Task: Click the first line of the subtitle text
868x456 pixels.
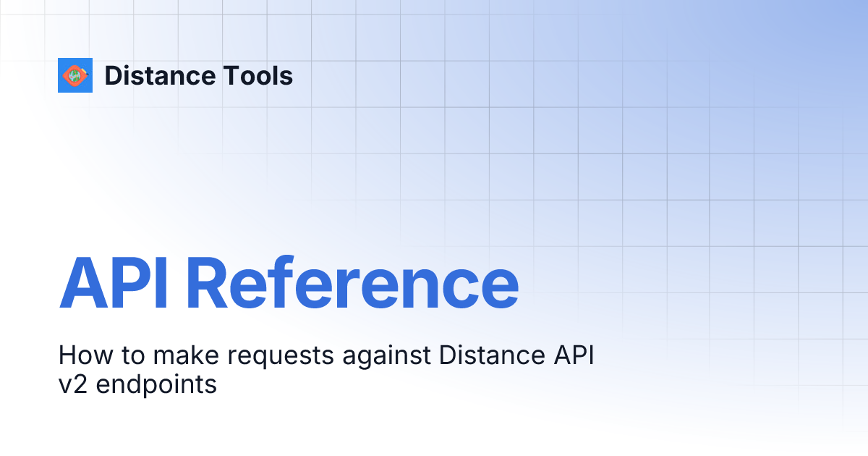Action: point(325,355)
